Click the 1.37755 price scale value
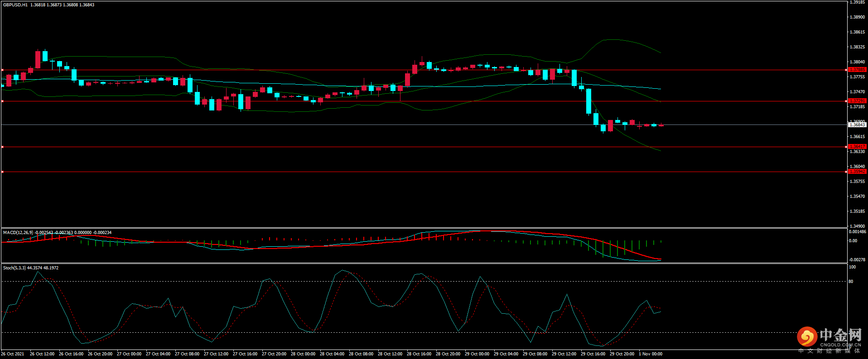868x359 pixels. click(857, 77)
